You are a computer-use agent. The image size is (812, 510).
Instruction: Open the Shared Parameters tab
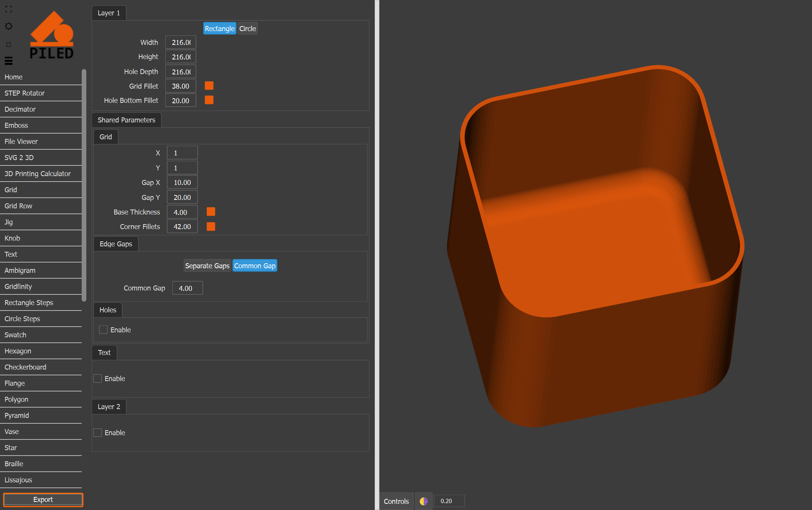click(127, 120)
